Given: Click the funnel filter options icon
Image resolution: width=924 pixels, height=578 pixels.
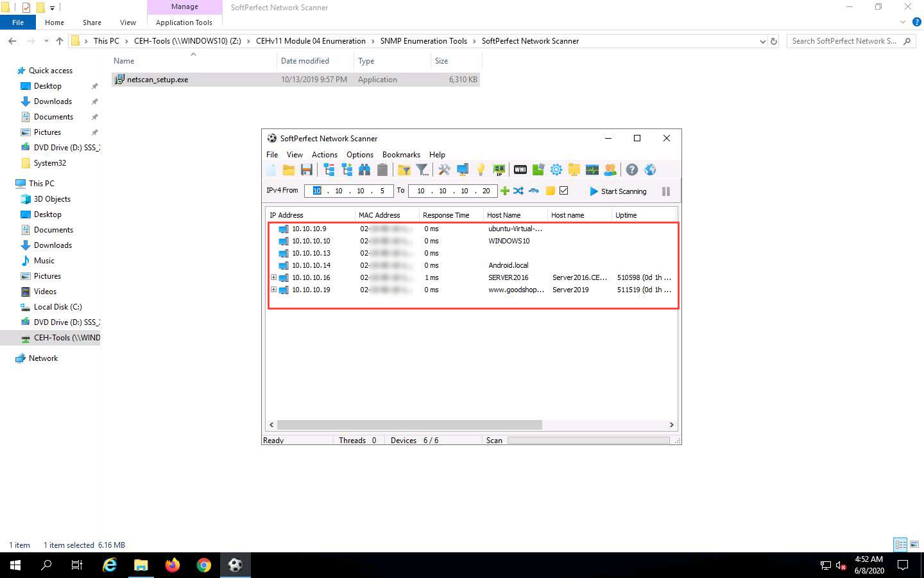Looking at the screenshot, I should tap(422, 170).
